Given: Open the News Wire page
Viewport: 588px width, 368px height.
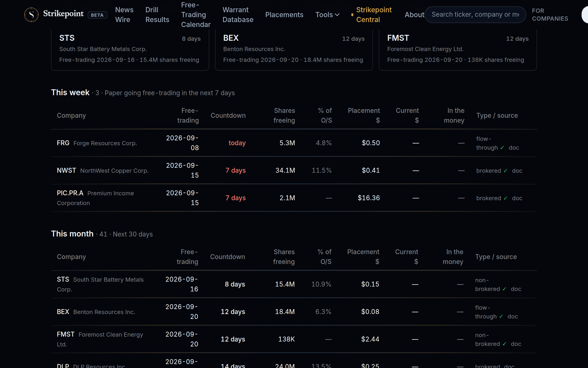Looking at the screenshot, I should click(x=124, y=15).
